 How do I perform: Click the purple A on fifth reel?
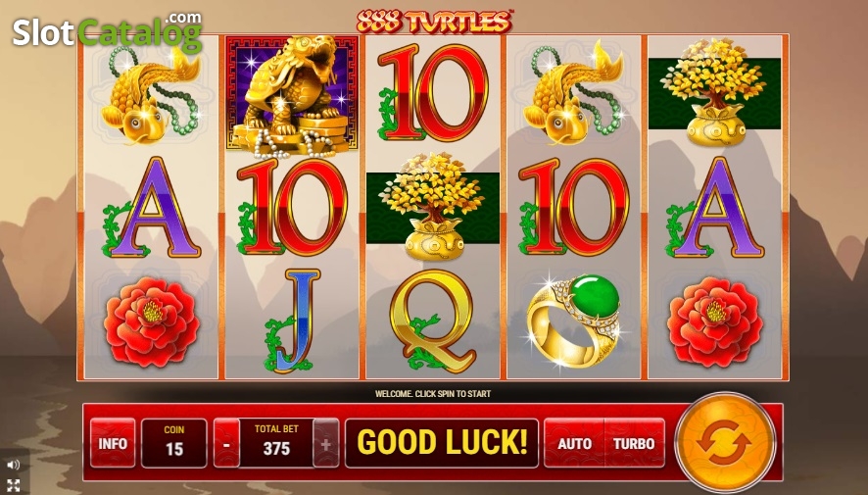click(x=714, y=208)
